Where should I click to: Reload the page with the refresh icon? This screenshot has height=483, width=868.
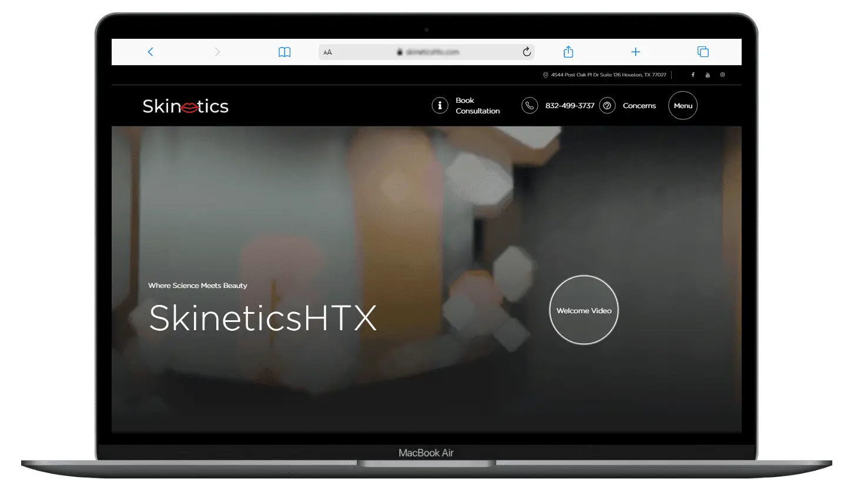527,52
